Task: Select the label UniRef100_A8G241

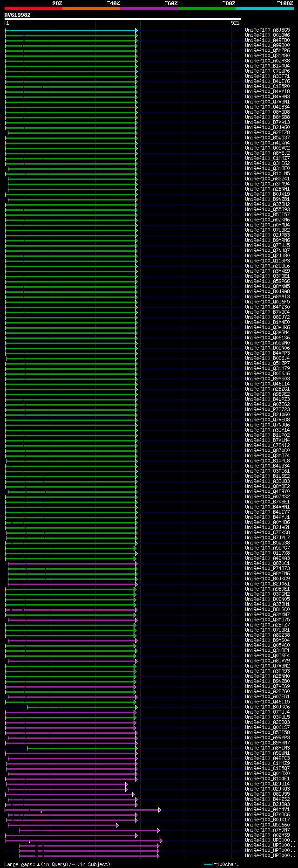Action: [x=267, y=179]
